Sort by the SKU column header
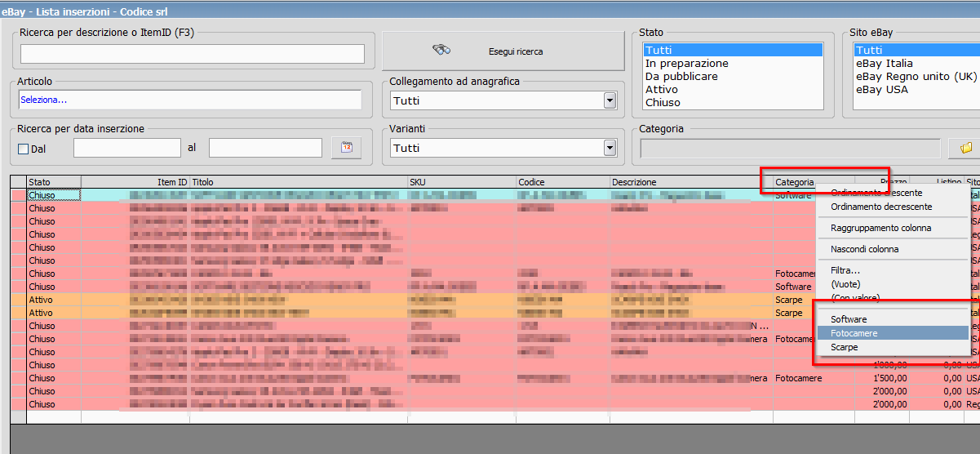 462,182
